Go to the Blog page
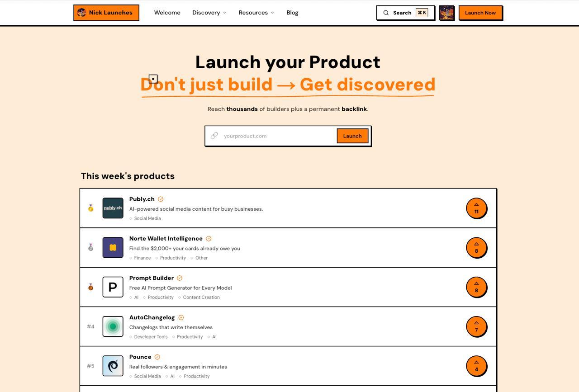Screen dimensions: 579x392 pyautogui.click(x=292, y=13)
